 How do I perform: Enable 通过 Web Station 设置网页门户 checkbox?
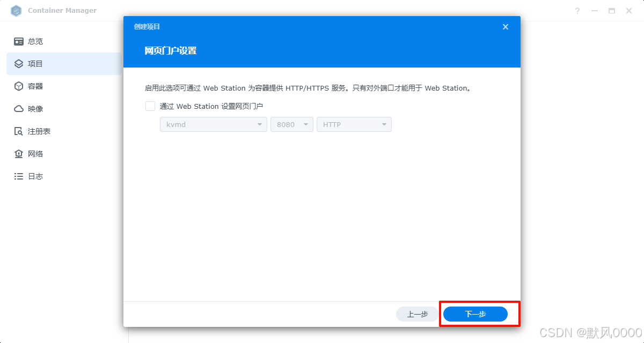[150, 106]
